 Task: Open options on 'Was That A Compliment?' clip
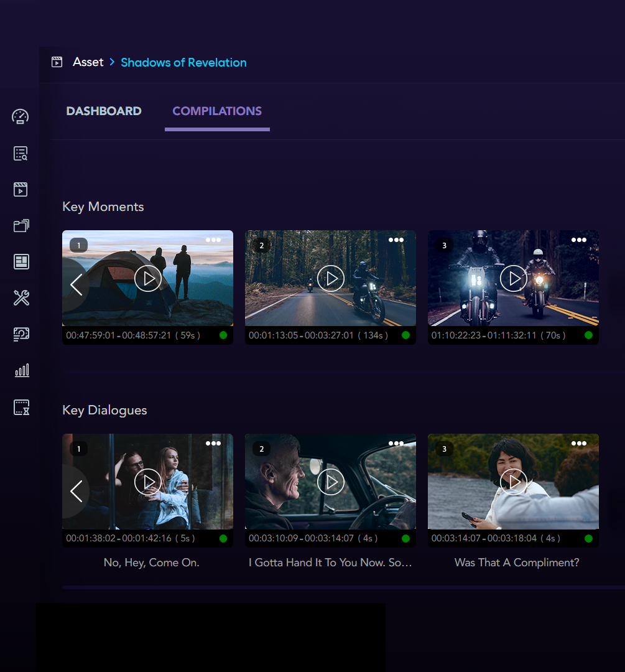pos(579,443)
